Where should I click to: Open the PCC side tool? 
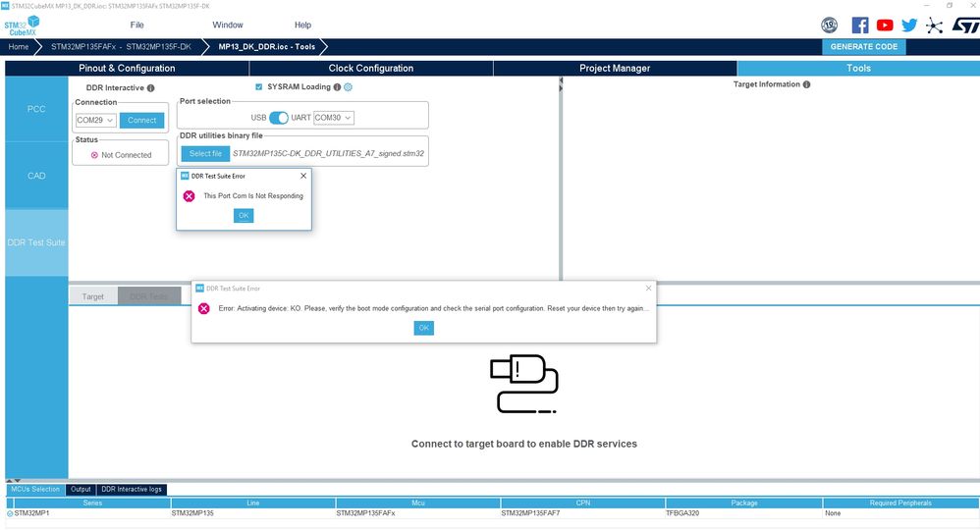coord(36,109)
